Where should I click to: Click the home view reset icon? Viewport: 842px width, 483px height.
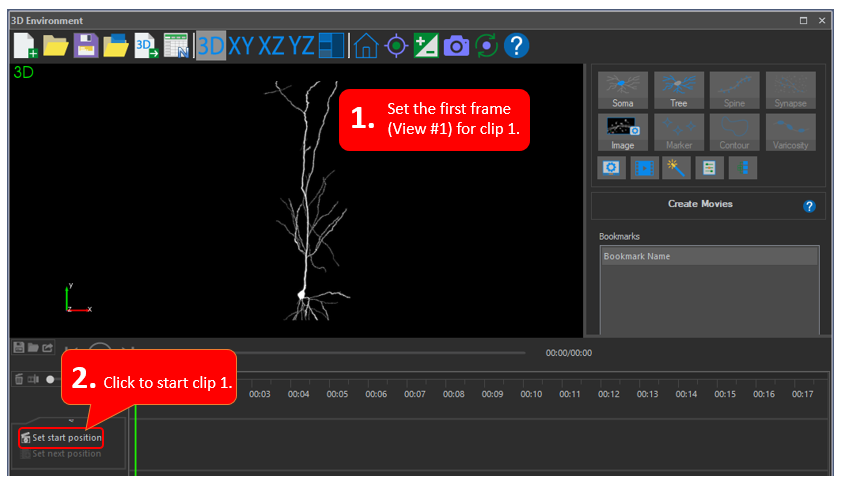pos(366,45)
